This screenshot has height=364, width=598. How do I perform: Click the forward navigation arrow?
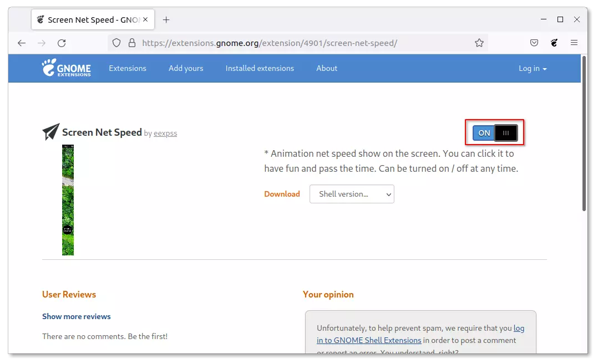tap(42, 43)
